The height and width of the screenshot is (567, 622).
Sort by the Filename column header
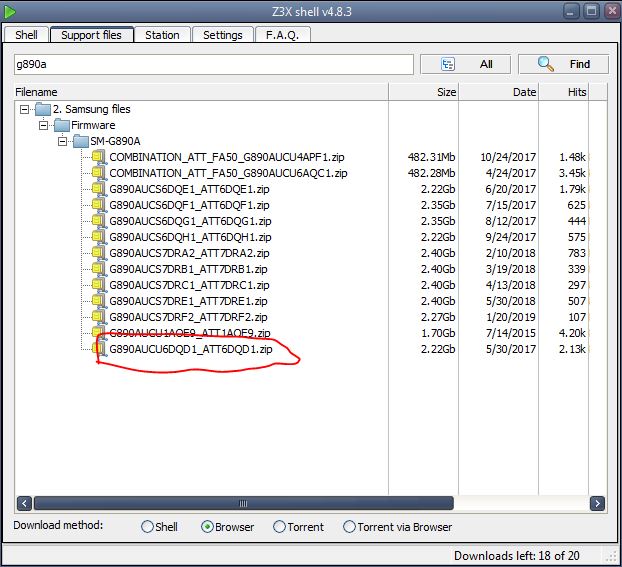(x=201, y=92)
